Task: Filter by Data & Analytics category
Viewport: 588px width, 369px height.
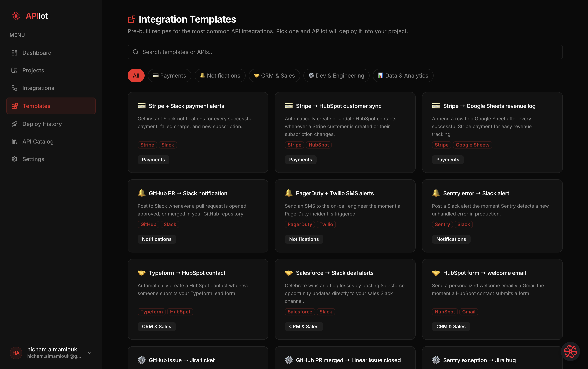Action: (x=403, y=76)
